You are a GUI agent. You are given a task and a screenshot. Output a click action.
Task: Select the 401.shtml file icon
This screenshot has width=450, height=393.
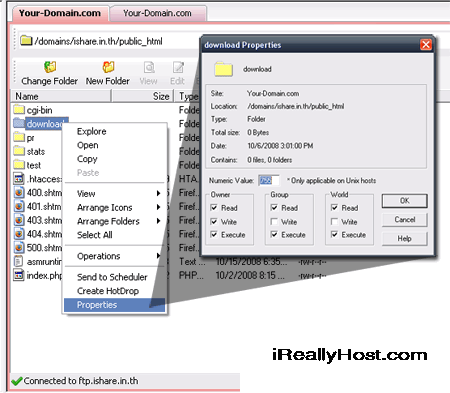click(x=19, y=206)
